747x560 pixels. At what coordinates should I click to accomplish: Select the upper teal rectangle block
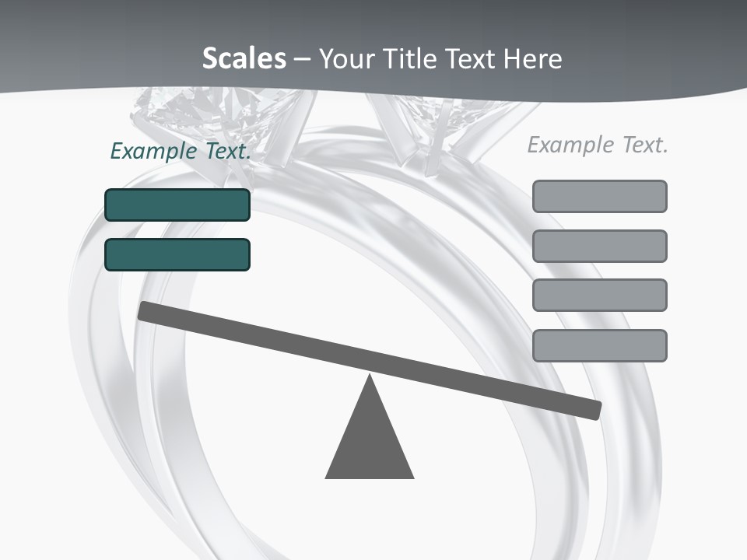pyautogui.click(x=177, y=205)
